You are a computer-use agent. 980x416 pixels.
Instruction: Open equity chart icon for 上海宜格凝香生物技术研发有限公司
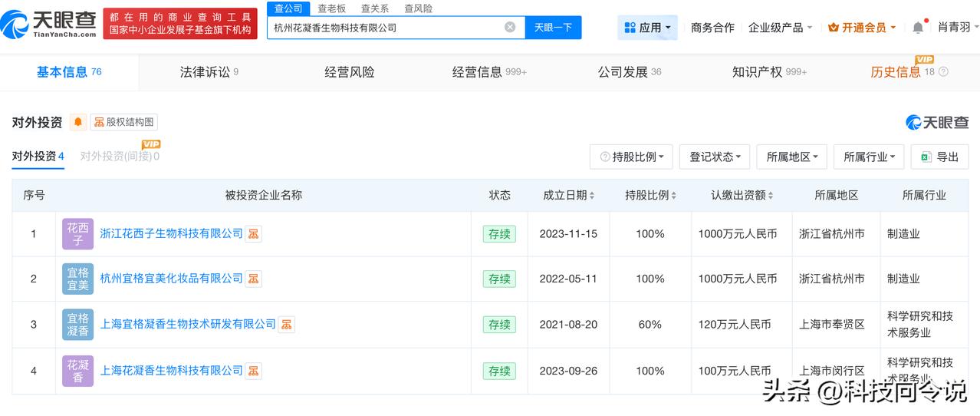[x=286, y=325]
